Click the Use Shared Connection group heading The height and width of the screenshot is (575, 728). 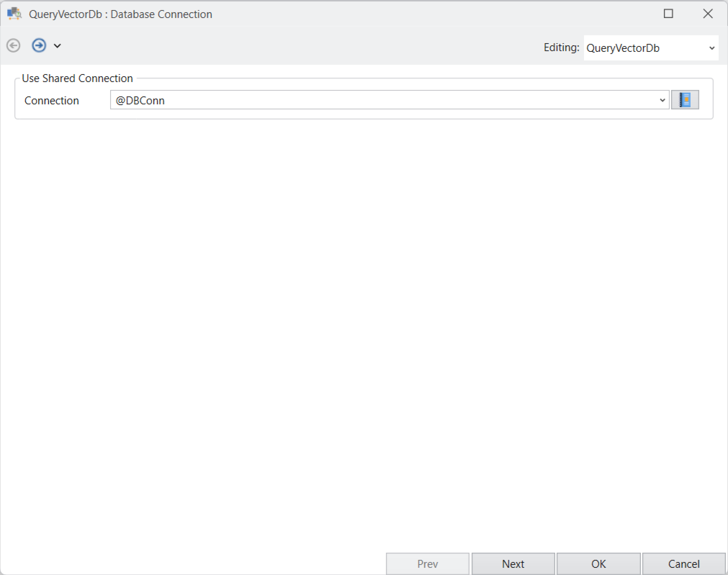tap(77, 78)
